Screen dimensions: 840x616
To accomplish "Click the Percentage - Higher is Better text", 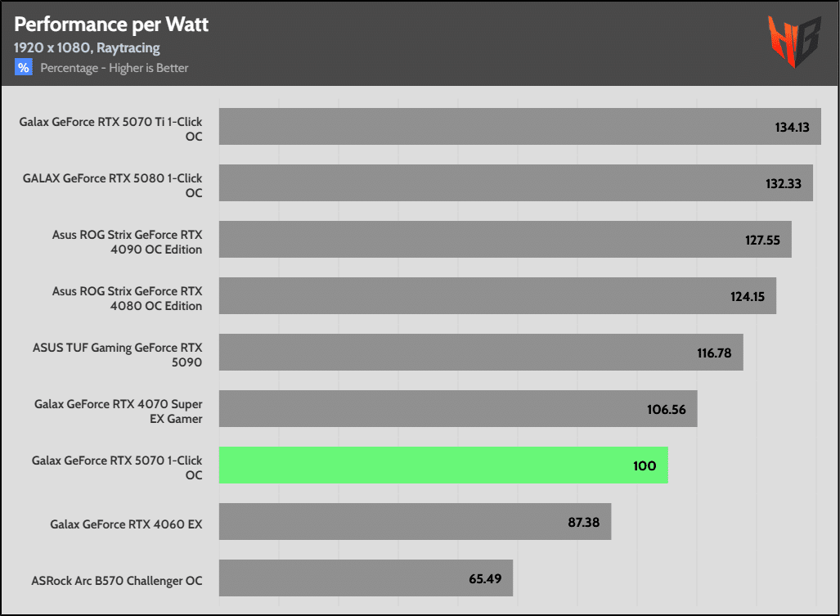I will (x=115, y=68).
